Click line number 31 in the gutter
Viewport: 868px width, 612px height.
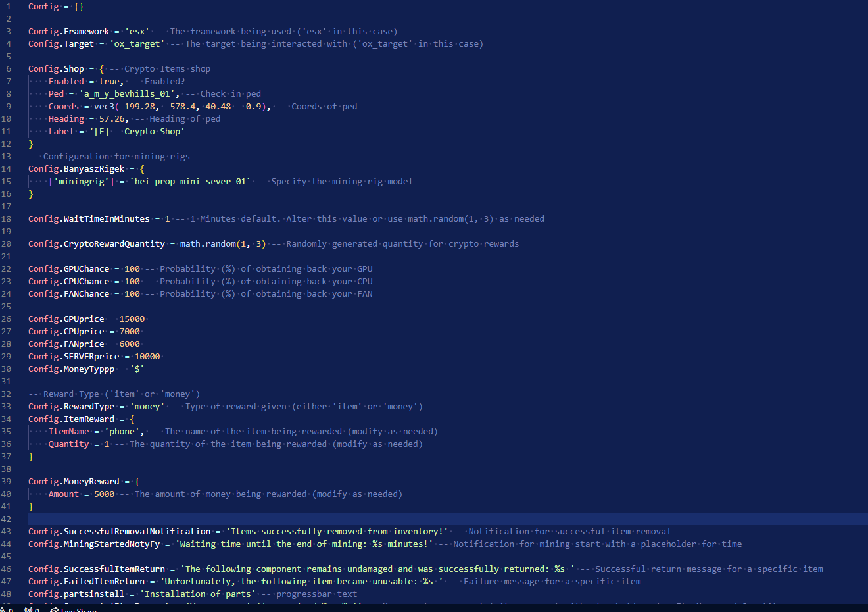[6, 382]
